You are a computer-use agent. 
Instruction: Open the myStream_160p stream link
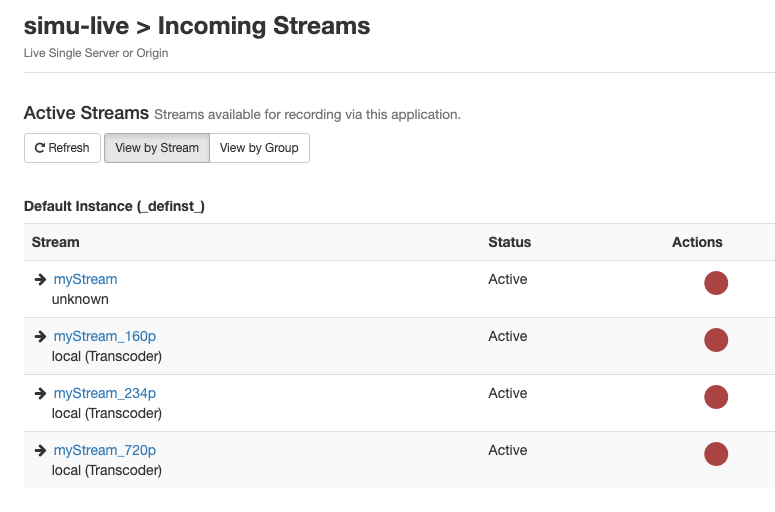104,336
